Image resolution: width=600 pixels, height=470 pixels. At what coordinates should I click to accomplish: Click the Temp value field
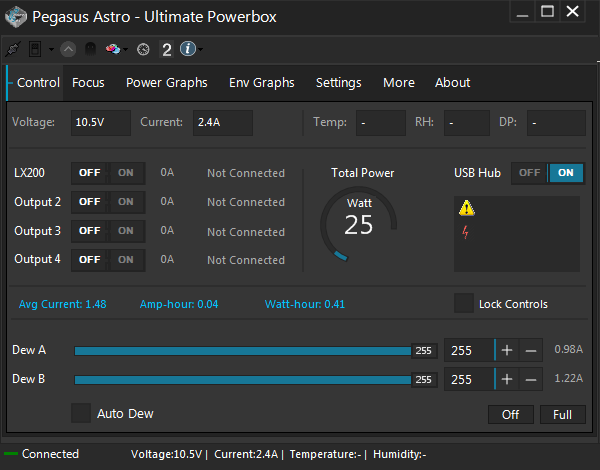click(381, 122)
